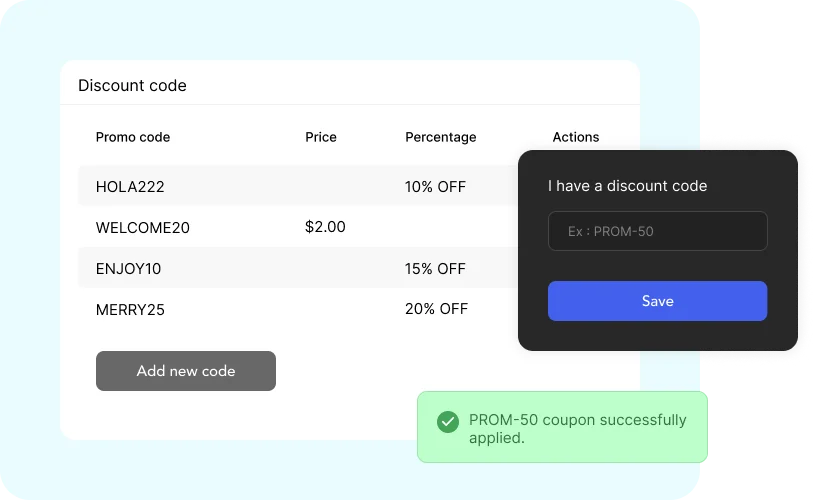Click the $2.00 price cell

coord(325,227)
